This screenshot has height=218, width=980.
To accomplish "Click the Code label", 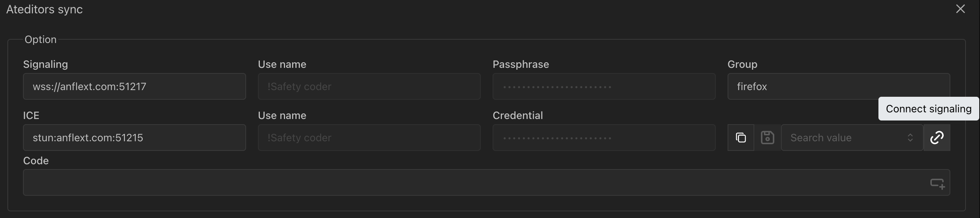I will click(36, 161).
